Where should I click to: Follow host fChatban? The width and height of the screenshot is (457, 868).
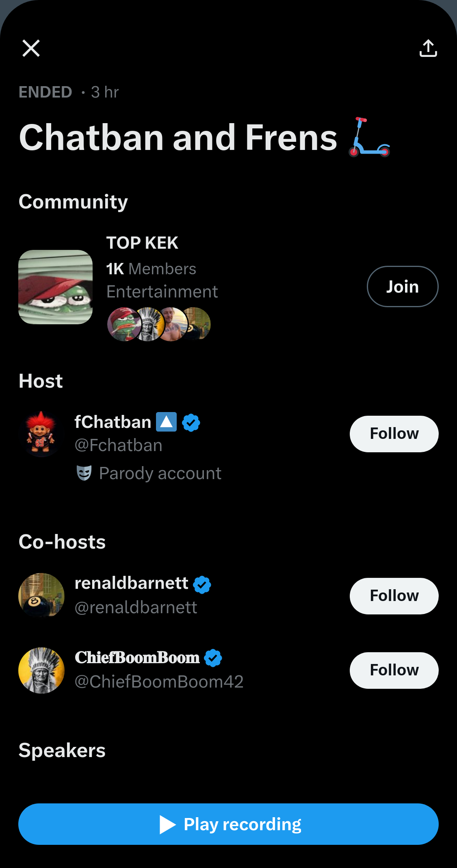click(x=394, y=434)
